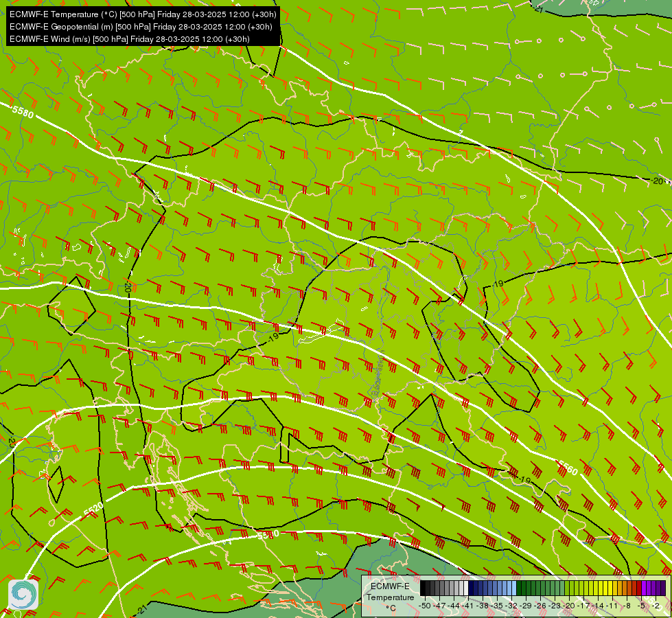Image resolution: width=672 pixels, height=618 pixels.
Task: Click the black swatch on the temperature scale
Action: (423, 588)
